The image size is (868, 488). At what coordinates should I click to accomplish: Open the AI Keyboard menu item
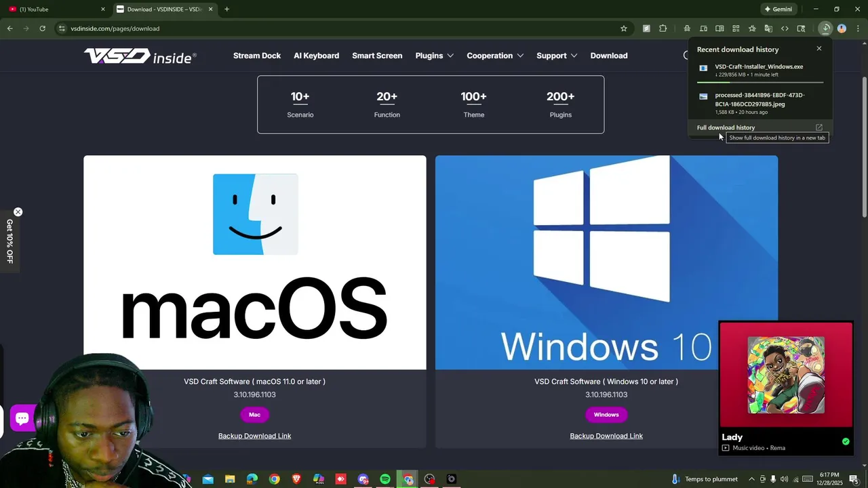316,56
